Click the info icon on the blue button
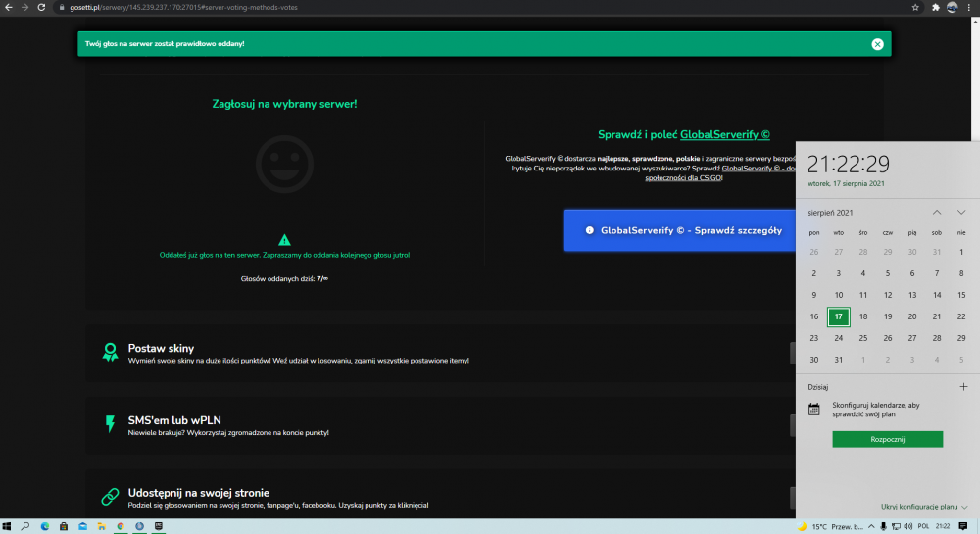The width and height of the screenshot is (980, 534). (589, 230)
